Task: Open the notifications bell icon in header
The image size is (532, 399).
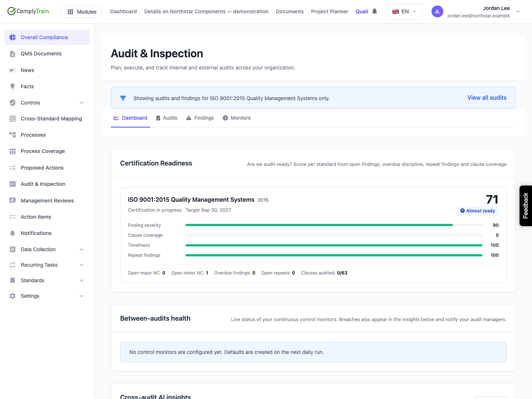Action: 375,11
